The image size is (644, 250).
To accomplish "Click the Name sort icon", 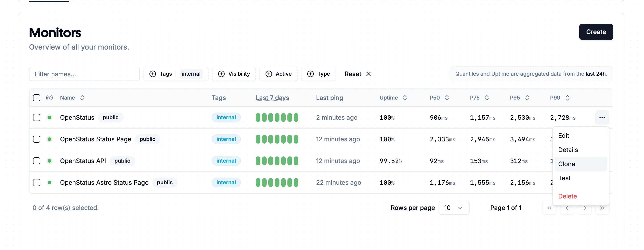I will coord(82,98).
